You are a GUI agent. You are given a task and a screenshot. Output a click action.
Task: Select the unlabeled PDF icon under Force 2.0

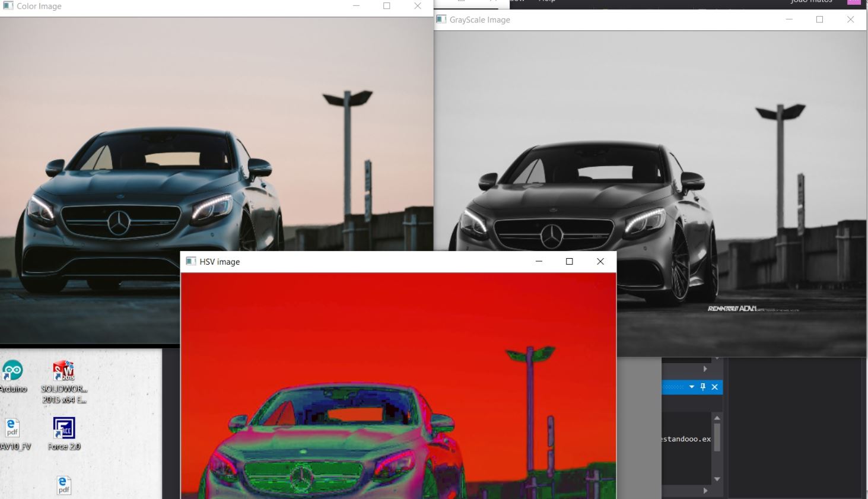[x=63, y=485]
